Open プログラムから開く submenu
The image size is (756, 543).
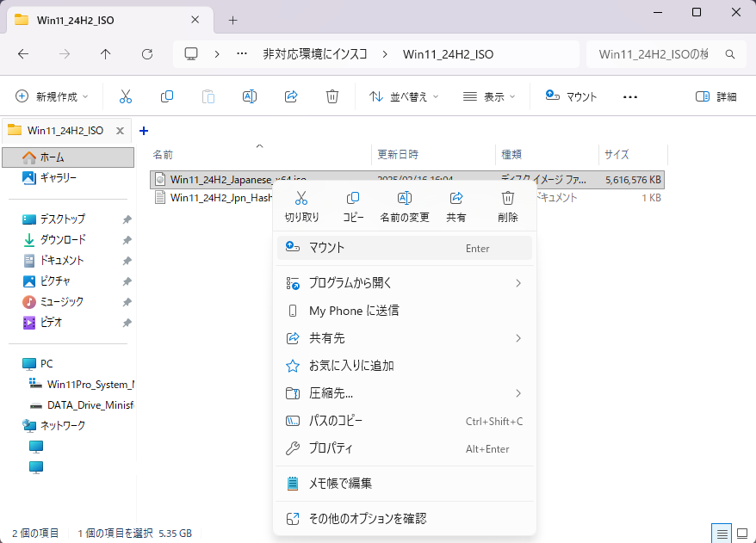pos(405,283)
